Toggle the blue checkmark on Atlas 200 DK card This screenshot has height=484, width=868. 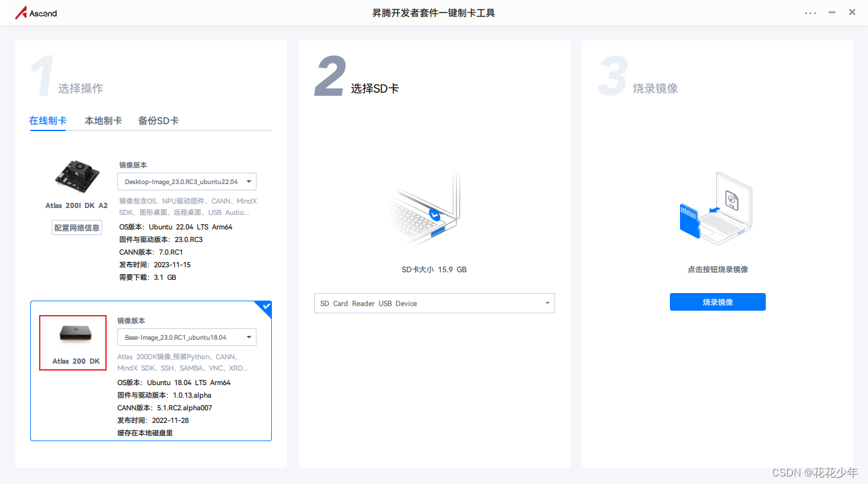pos(265,308)
